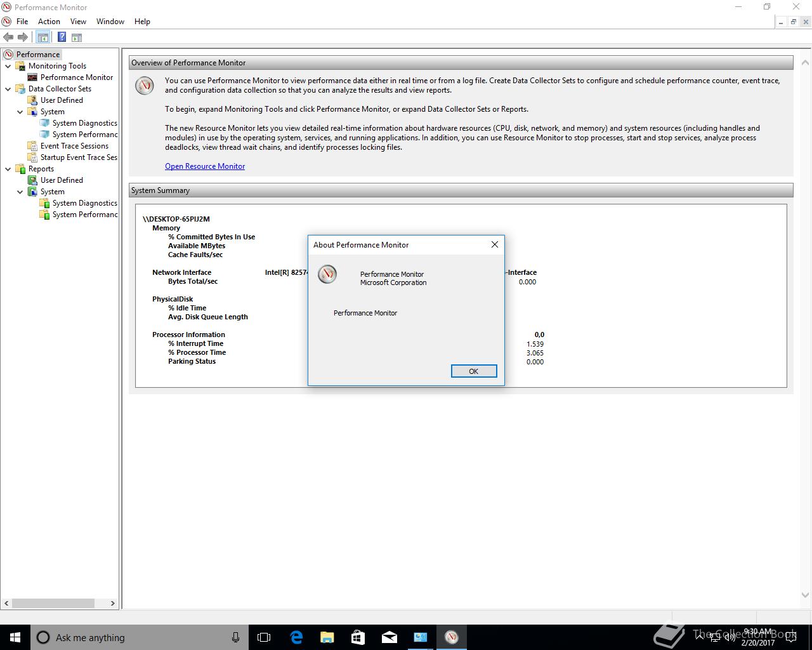The height and width of the screenshot is (650, 812).
Task: Minimize the inner console child window
Action: click(x=782, y=22)
